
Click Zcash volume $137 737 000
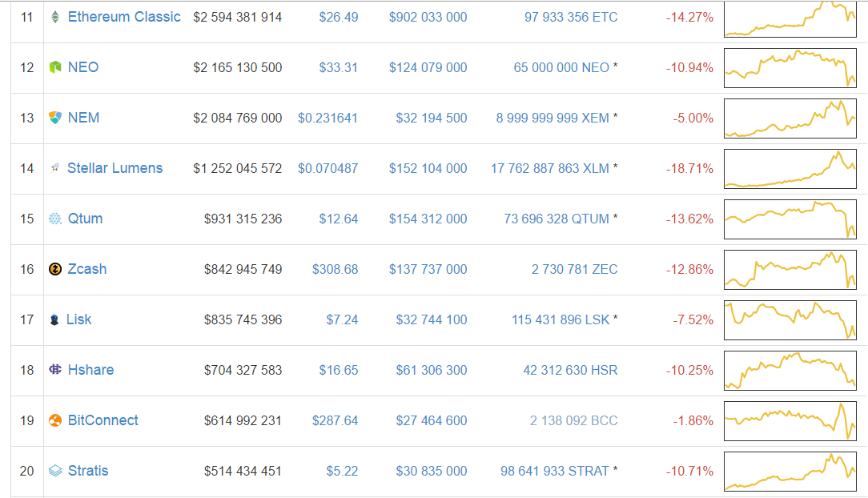tap(428, 270)
